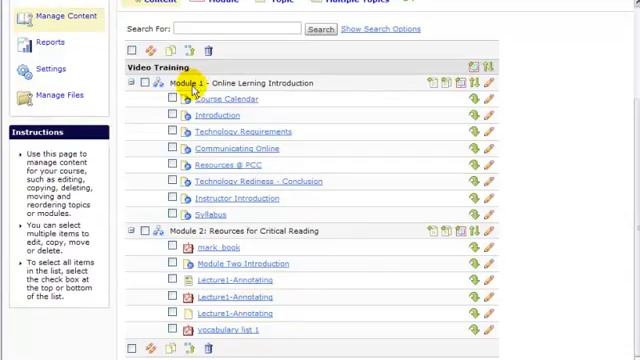Click the move icon in top toolbar
The height and width of the screenshot is (360, 640).
coord(189,51)
